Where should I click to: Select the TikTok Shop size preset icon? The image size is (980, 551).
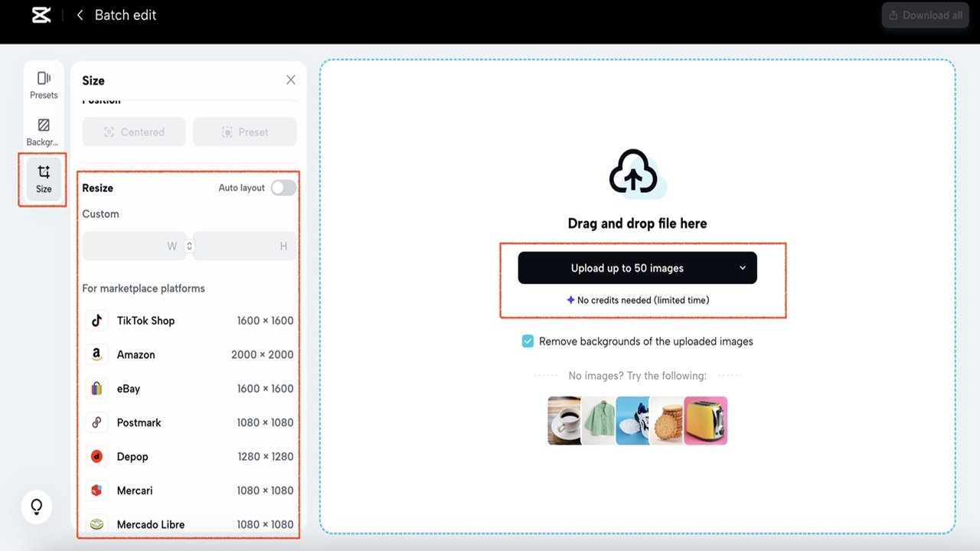point(96,321)
